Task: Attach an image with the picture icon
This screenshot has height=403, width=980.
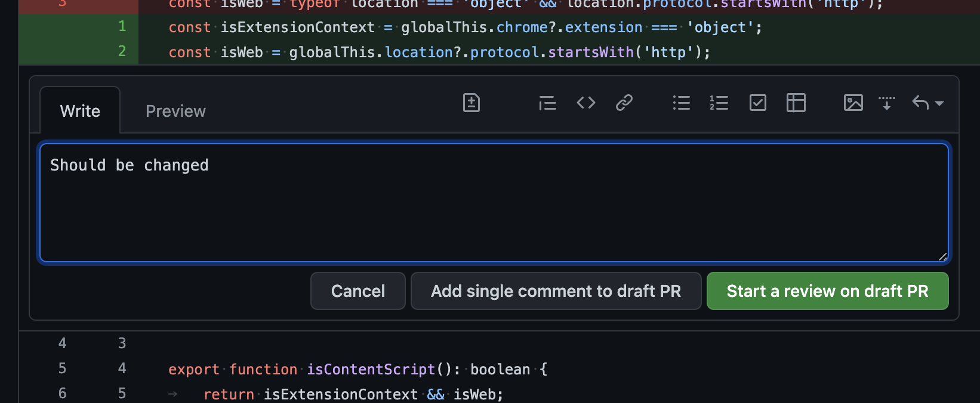Action: (x=853, y=103)
